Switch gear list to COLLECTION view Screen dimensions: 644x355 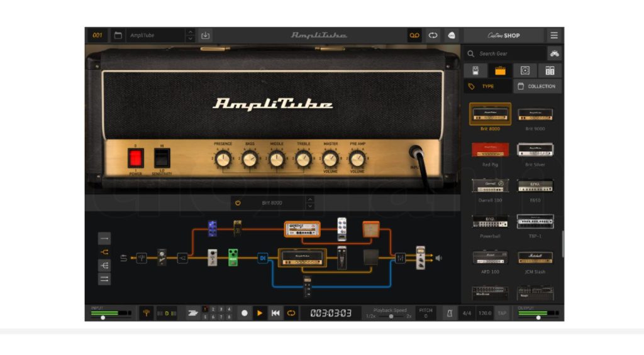pos(537,86)
